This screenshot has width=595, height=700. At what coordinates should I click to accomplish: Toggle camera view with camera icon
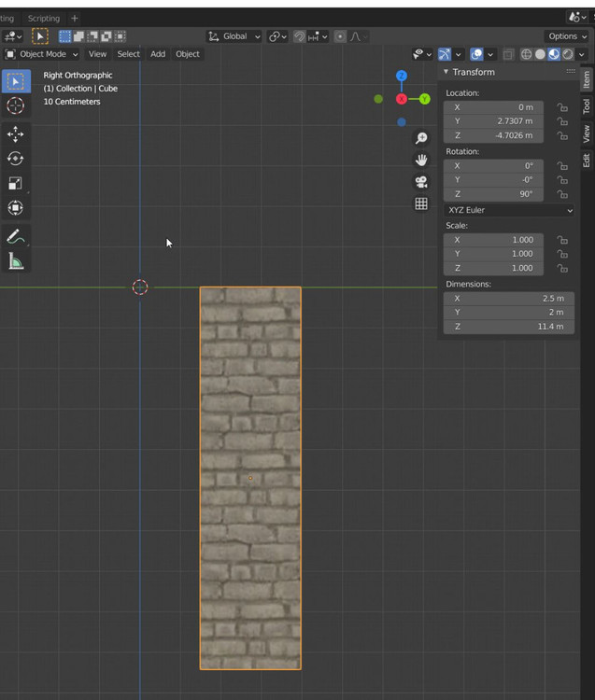coord(421,181)
